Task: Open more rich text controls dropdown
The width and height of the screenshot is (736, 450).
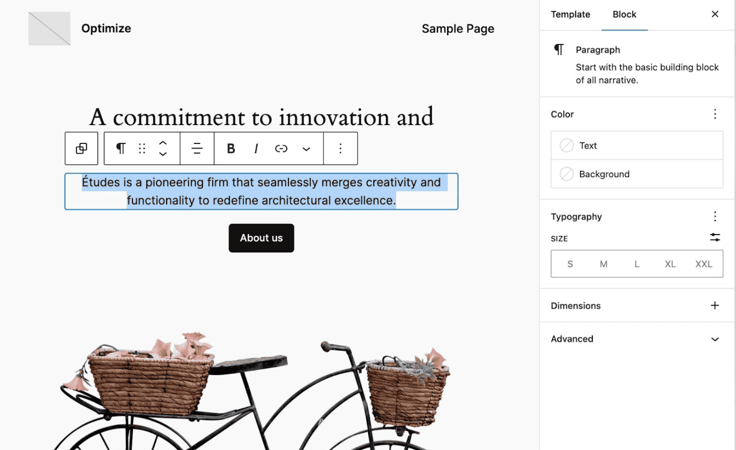Action: click(x=306, y=149)
